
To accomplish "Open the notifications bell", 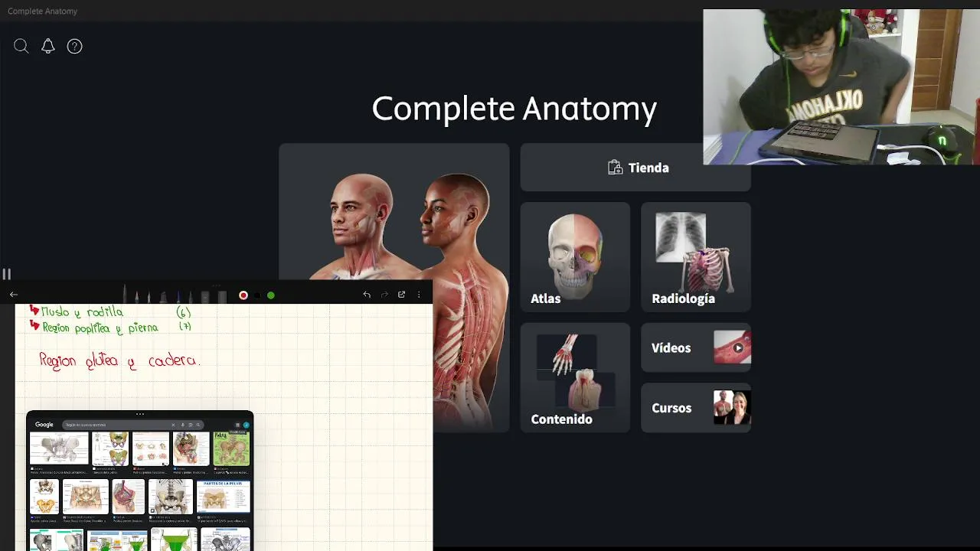I will click(x=48, y=46).
